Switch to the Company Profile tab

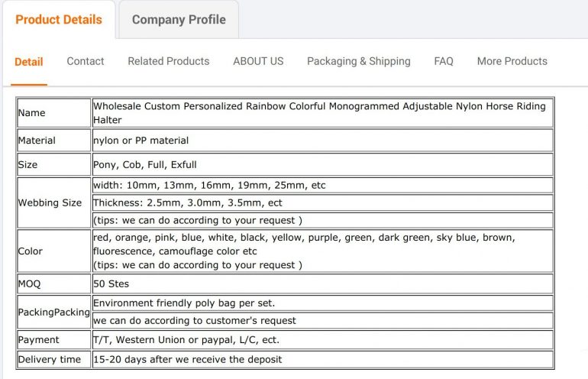point(179,20)
